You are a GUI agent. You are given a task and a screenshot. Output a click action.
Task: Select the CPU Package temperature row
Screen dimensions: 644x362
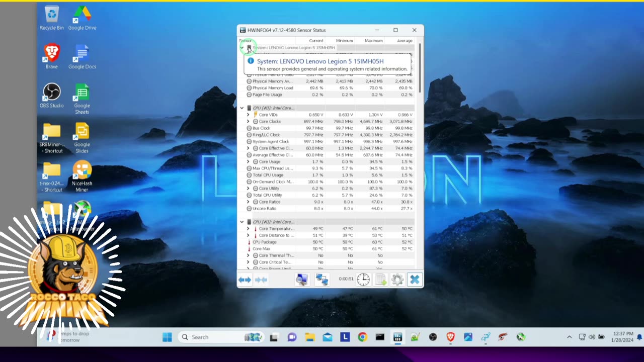click(x=330, y=242)
